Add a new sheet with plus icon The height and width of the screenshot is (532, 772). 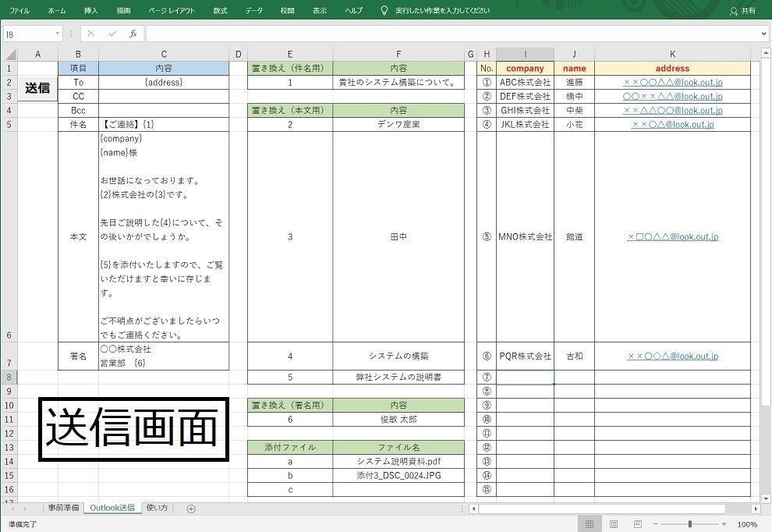coord(191,509)
